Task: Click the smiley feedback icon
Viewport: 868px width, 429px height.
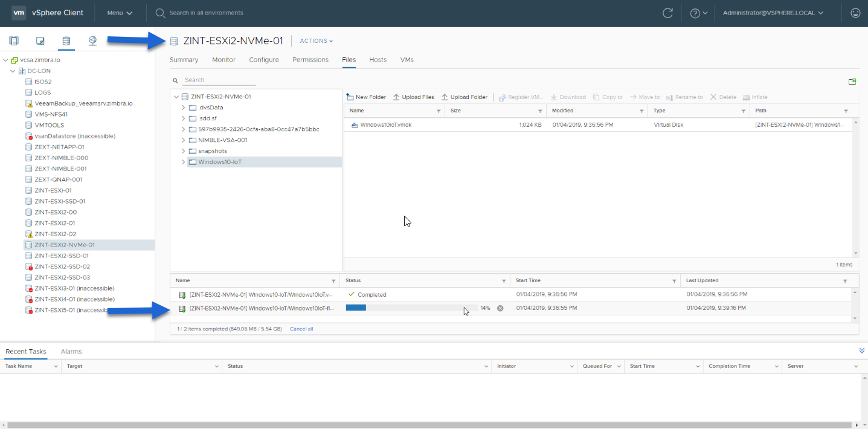Action: coord(855,13)
